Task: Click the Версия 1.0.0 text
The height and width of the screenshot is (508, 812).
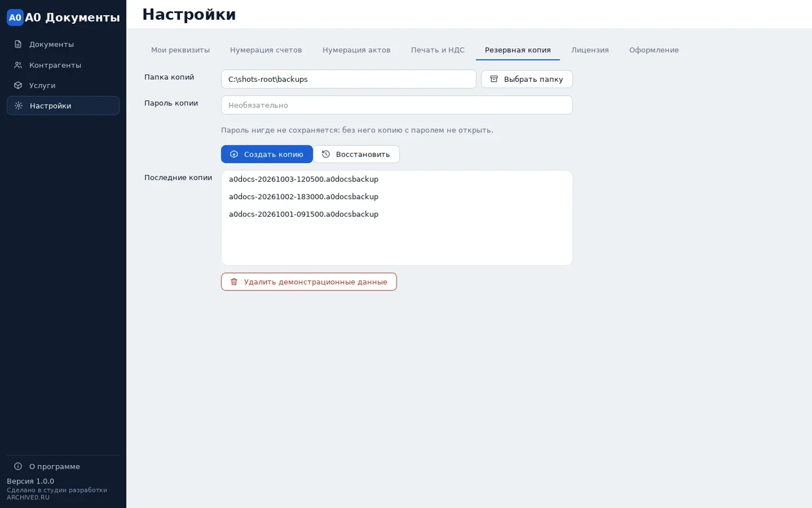Action: [31, 481]
